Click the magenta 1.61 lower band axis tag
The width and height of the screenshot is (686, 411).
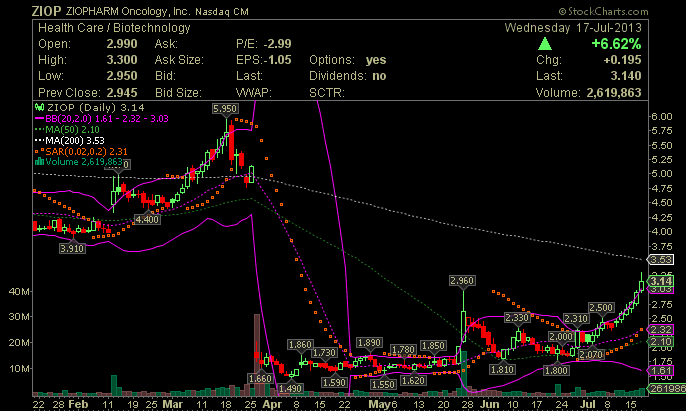point(661,371)
